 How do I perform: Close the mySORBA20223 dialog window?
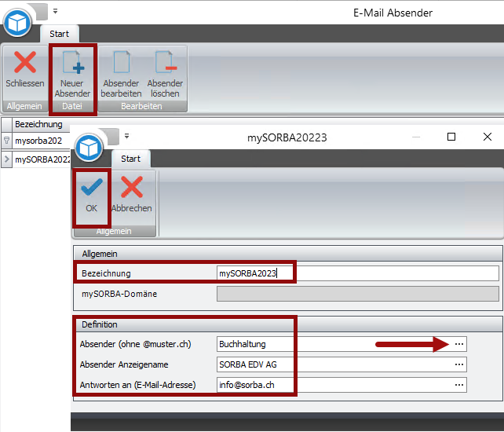[488, 137]
